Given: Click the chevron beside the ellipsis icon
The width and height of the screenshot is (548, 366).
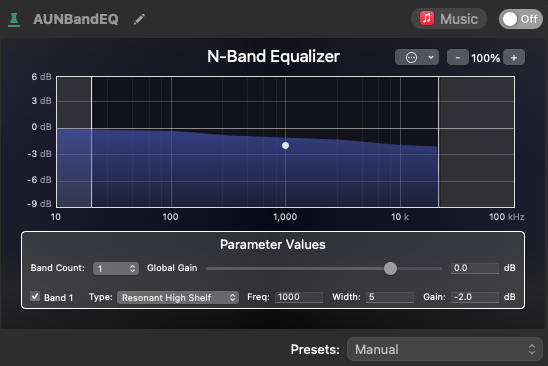Looking at the screenshot, I should pos(431,57).
